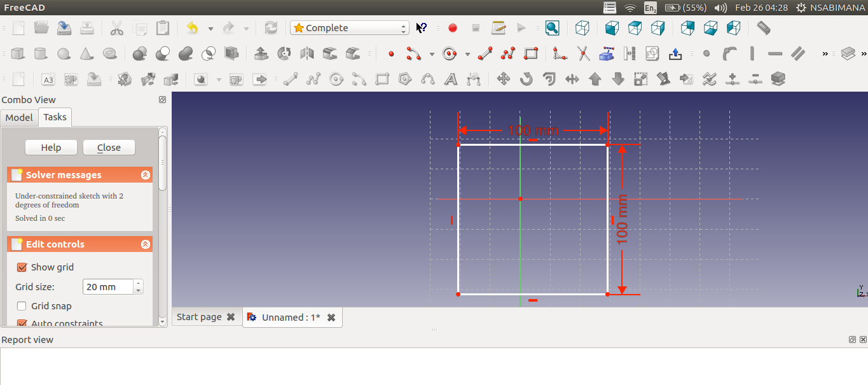Viewport: 868px width, 385px height.
Task: Activate the What's This help cursor
Action: (x=421, y=28)
